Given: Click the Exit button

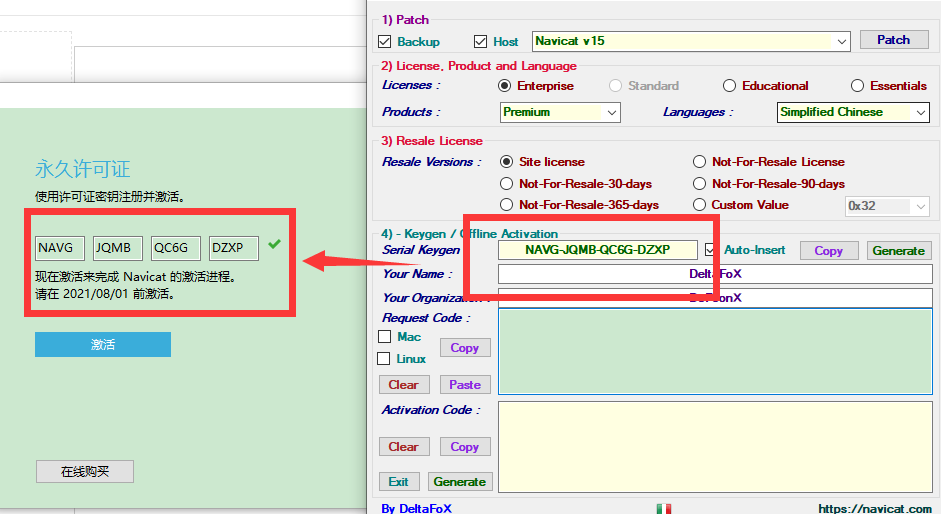Looking at the screenshot, I should pyautogui.click(x=398, y=482).
